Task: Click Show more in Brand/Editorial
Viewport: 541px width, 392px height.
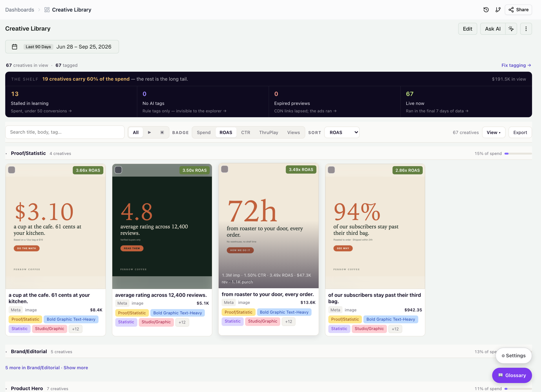Action: point(76,368)
